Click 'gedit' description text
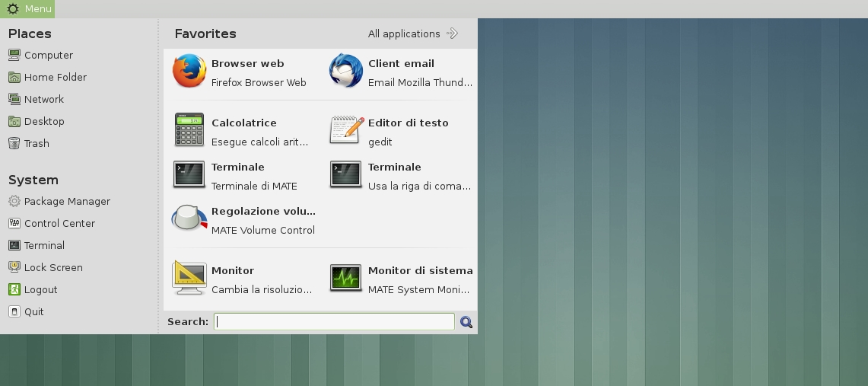This screenshot has width=868, height=386. coord(380,142)
